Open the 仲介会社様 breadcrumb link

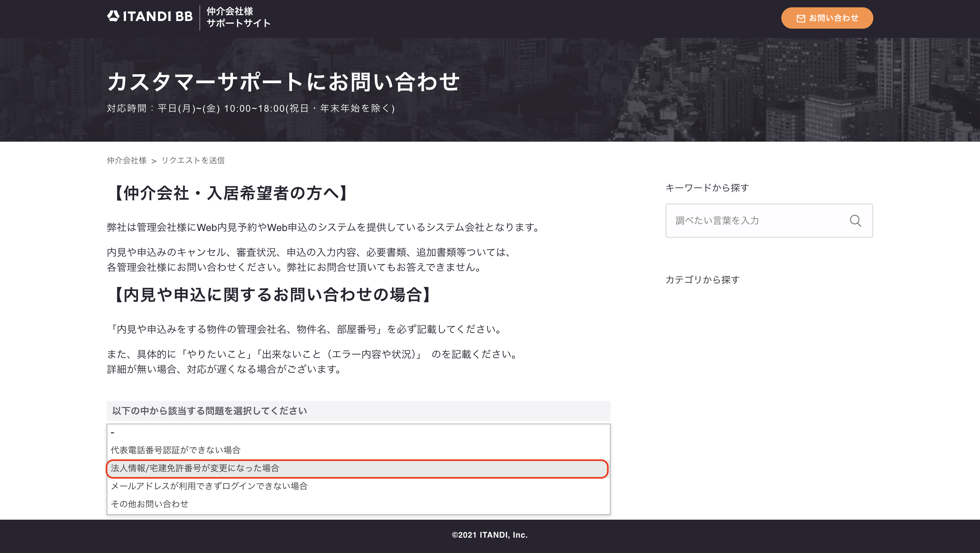127,160
